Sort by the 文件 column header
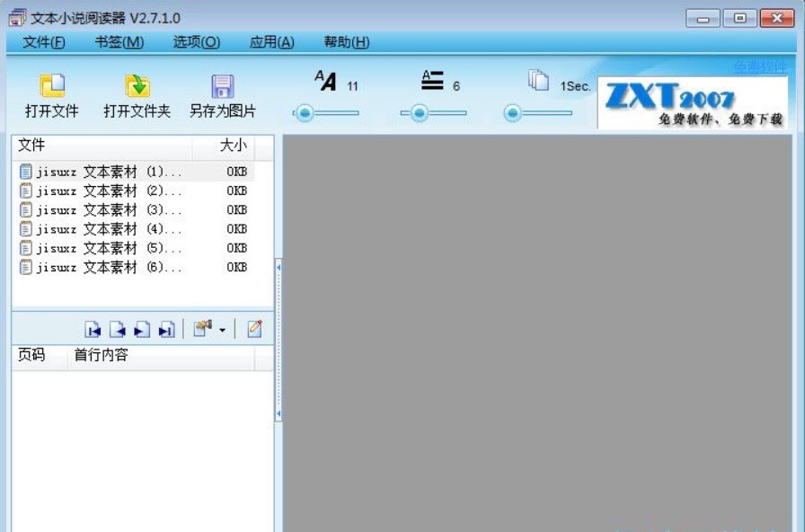 (x=102, y=146)
